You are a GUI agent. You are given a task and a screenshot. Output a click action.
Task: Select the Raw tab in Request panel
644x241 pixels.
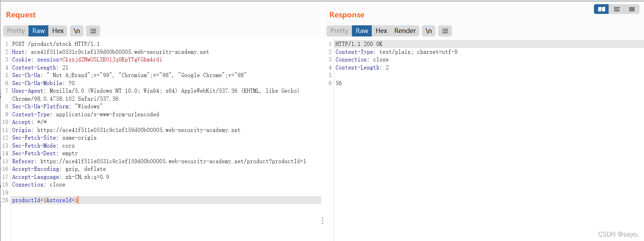[39, 31]
